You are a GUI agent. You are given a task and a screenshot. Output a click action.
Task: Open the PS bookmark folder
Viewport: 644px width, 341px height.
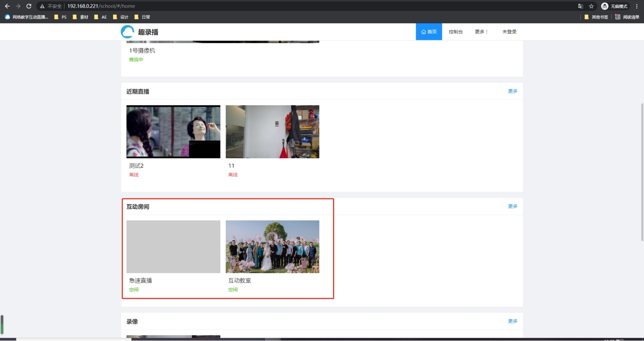point(60,17)
